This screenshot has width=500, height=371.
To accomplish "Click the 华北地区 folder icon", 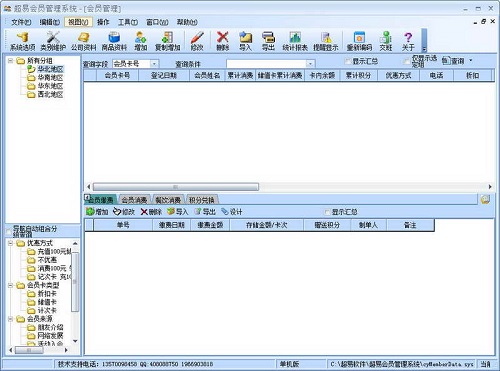I will pos(31,69).
